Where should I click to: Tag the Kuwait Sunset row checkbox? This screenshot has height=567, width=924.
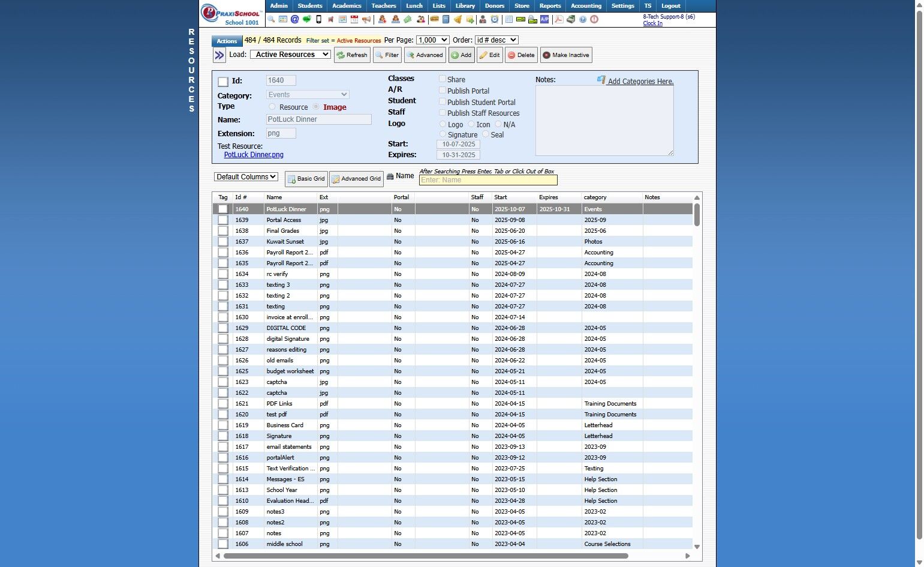(x=222, y=242)
